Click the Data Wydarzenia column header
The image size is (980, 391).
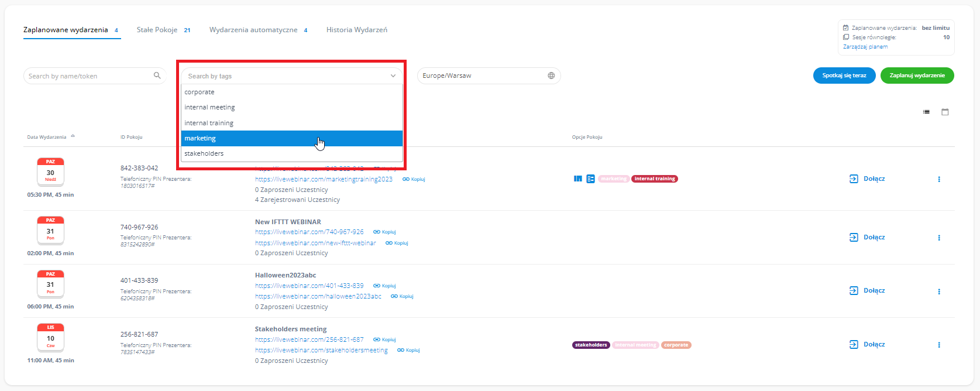(47, 137)
